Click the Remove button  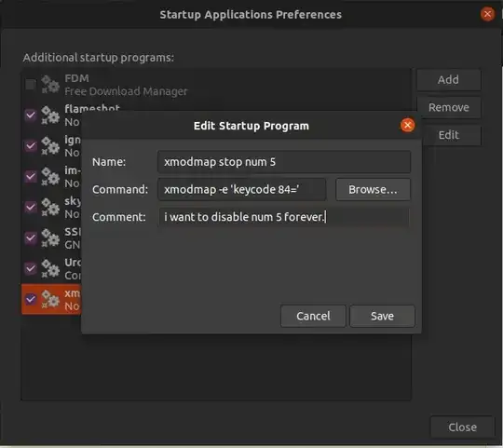448,107
